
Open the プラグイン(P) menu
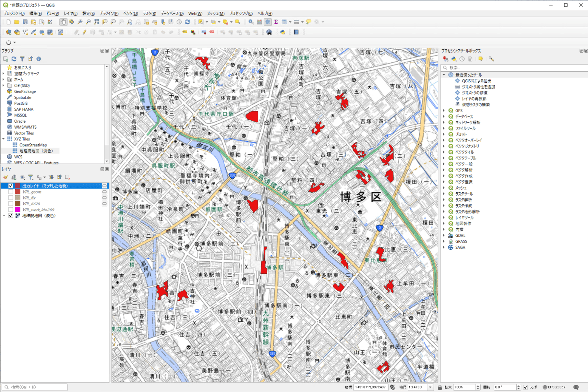109,14
